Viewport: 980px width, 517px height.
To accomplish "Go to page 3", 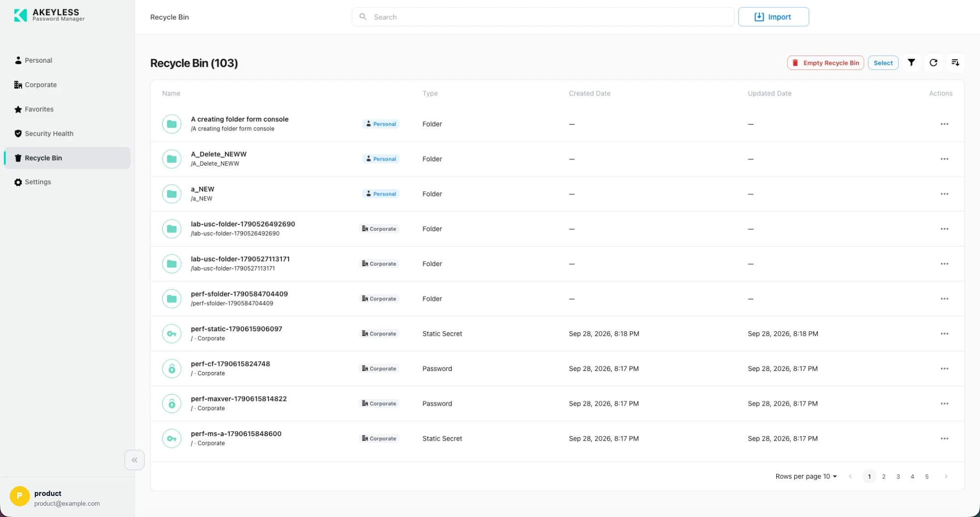I will pyautogui.click(x=898, y=476).
